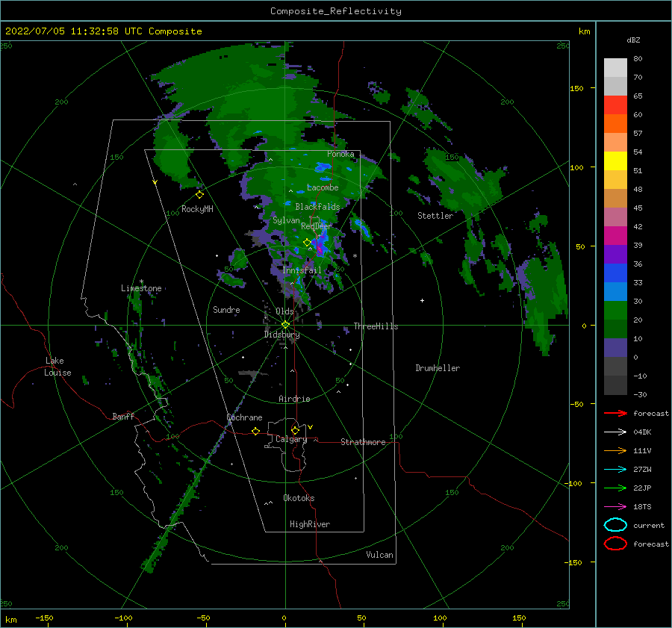Viewport: 672px width, 628px height.
Task: Click the Strathmore town label
Action: pyautogui.click(x=363, y=442)
